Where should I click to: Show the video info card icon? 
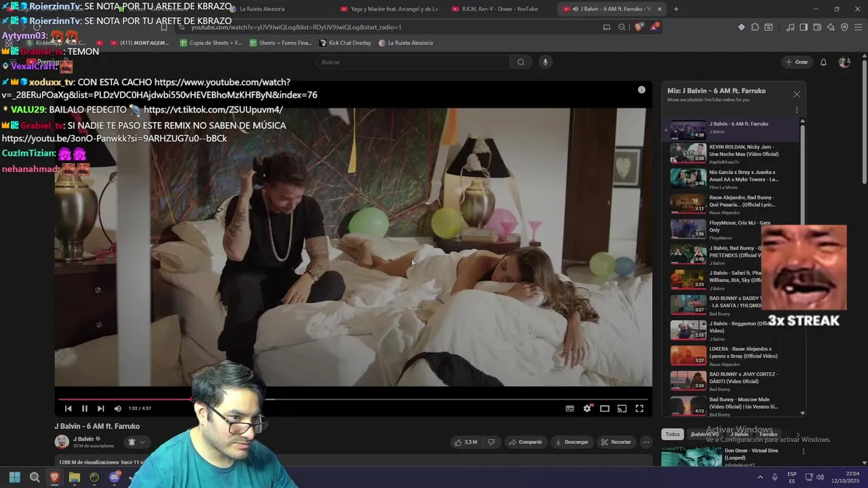642,89
